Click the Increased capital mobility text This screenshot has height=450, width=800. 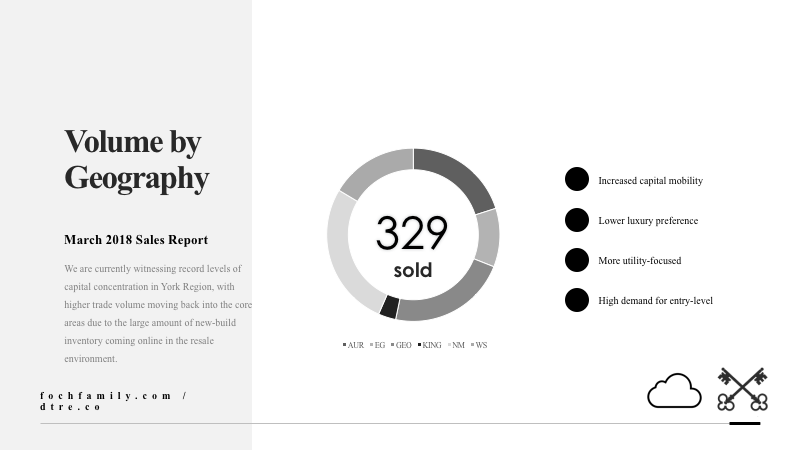click(x=650, y=181)
